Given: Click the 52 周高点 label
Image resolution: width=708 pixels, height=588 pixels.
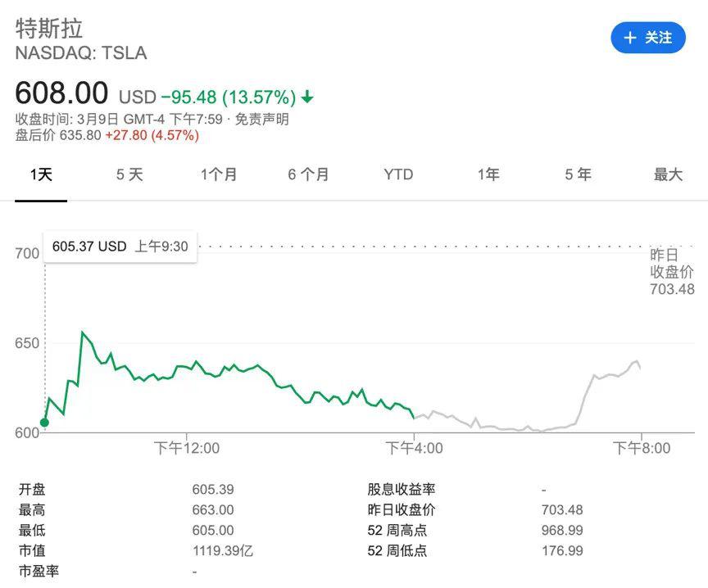Looking at the screenshot, I should (x=397, y=530).
